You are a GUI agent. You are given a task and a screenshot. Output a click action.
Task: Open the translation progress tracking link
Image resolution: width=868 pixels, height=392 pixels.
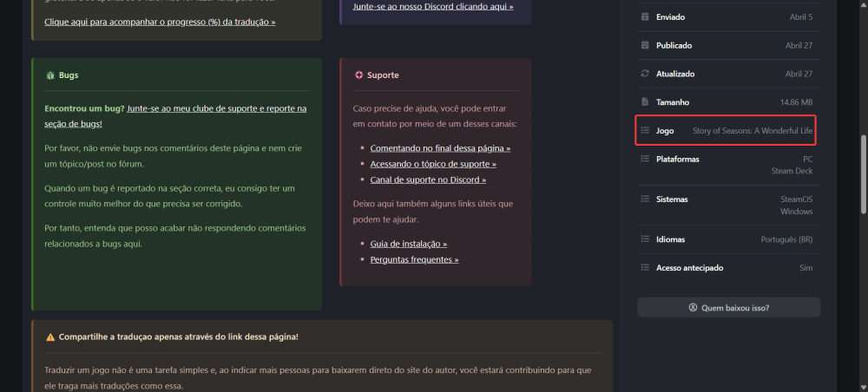(x=160, y=23)
